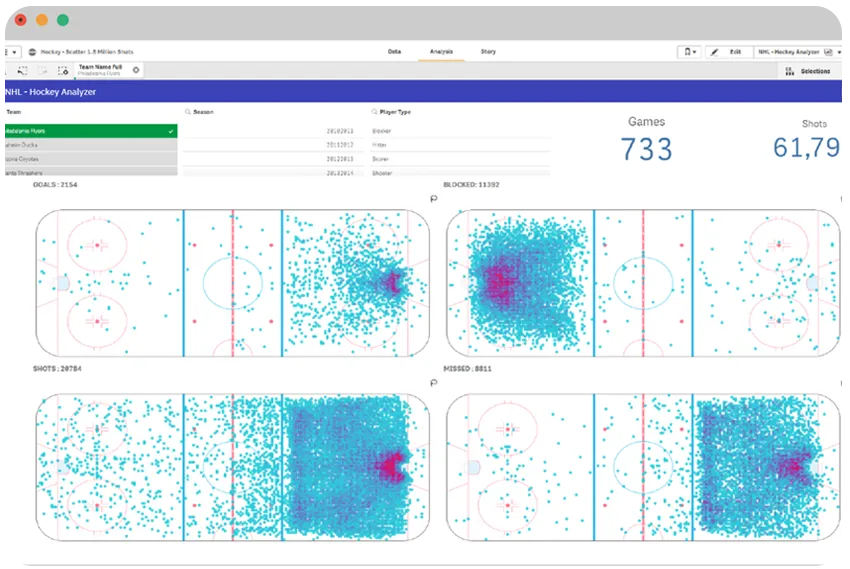This screenshot has height=569, width=850.
Task: Remove the Team Name Full selection chip
Action: click(136, 70)
